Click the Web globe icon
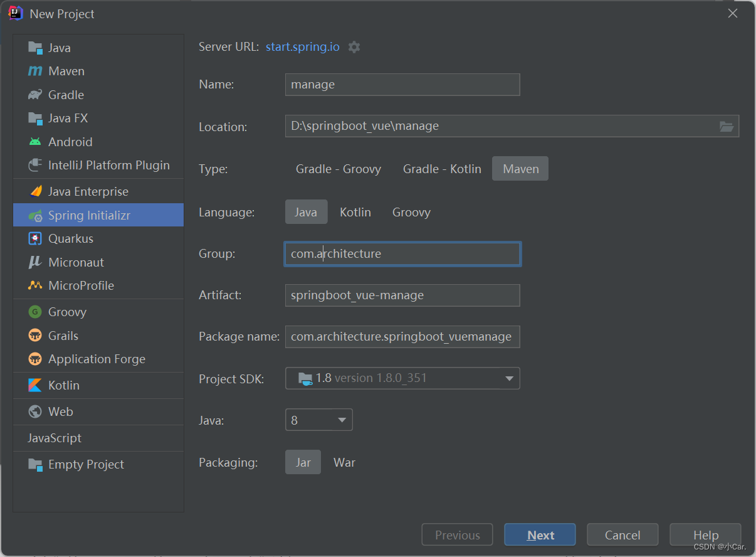This screenshot has width=756, height=557. pos(35,411)
